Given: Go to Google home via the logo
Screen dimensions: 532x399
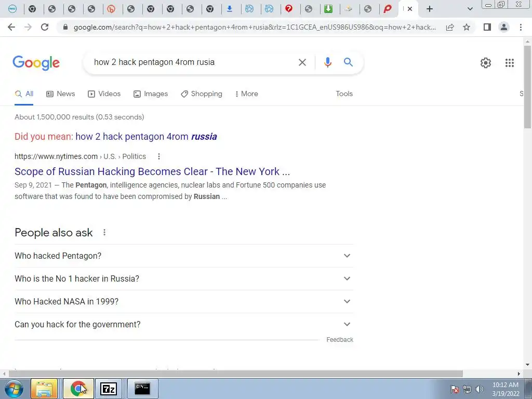Looking at the screenshot, I should [36, 63].
